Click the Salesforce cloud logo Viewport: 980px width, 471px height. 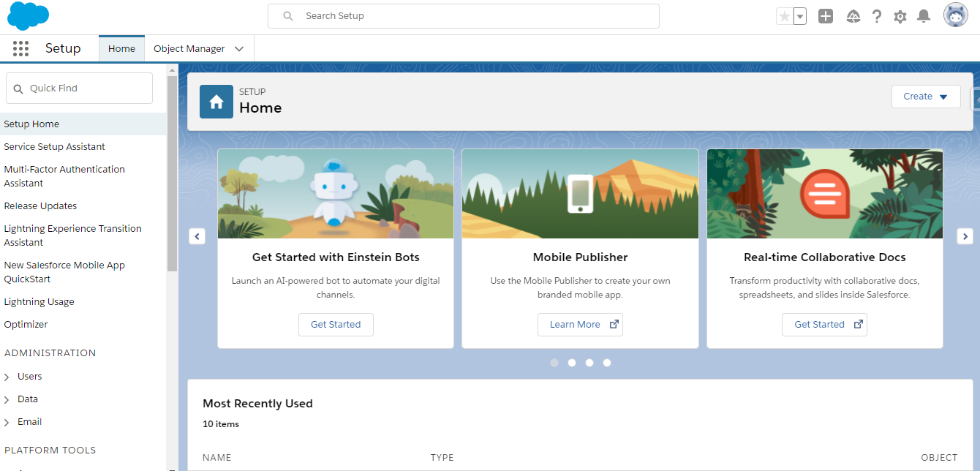point(28,16)
